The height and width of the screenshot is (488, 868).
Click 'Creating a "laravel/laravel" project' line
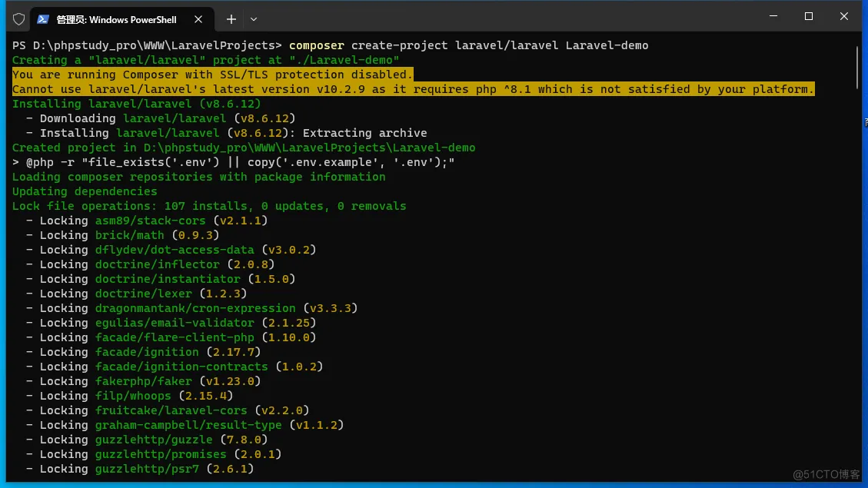click(x=205, y=60)
